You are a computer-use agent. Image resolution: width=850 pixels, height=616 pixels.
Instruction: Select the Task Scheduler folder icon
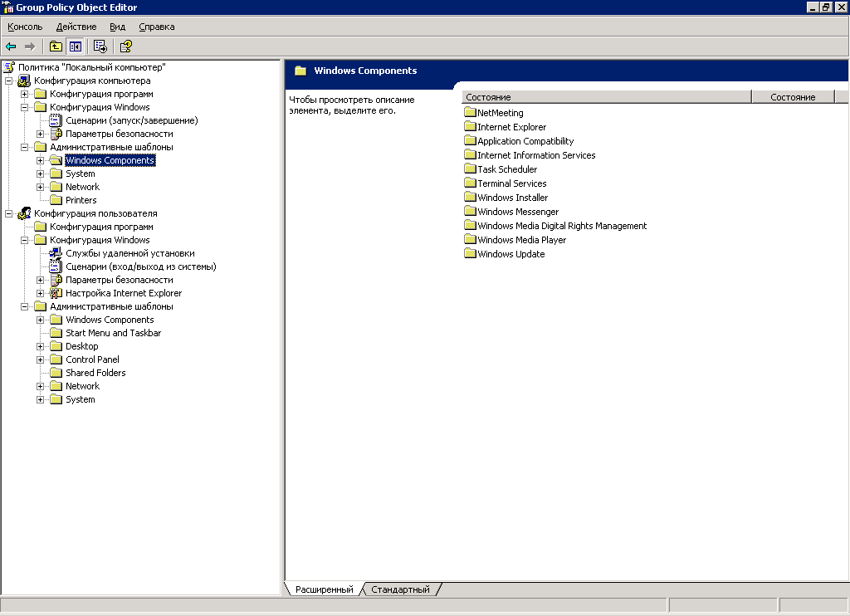[x=470, y=169]
